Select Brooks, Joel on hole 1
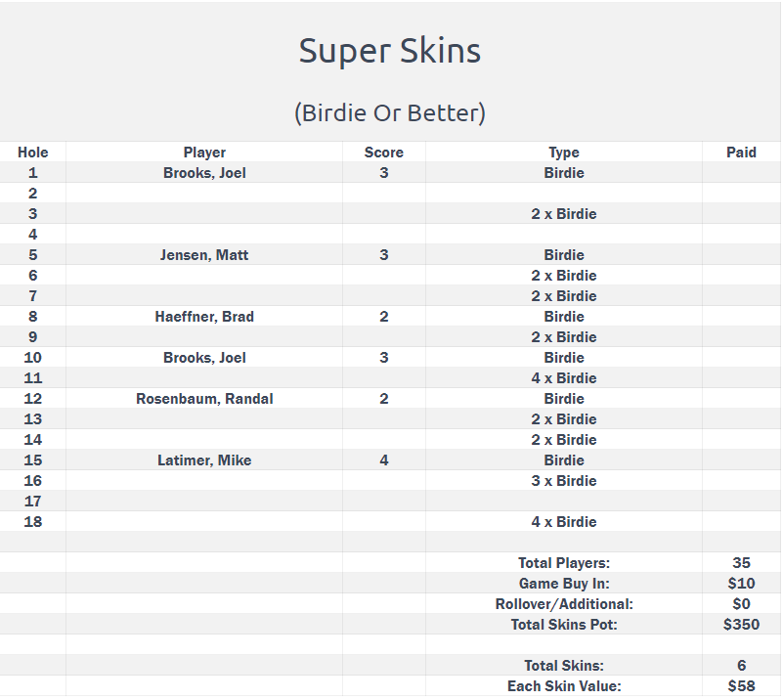 (x=204, y=173)
